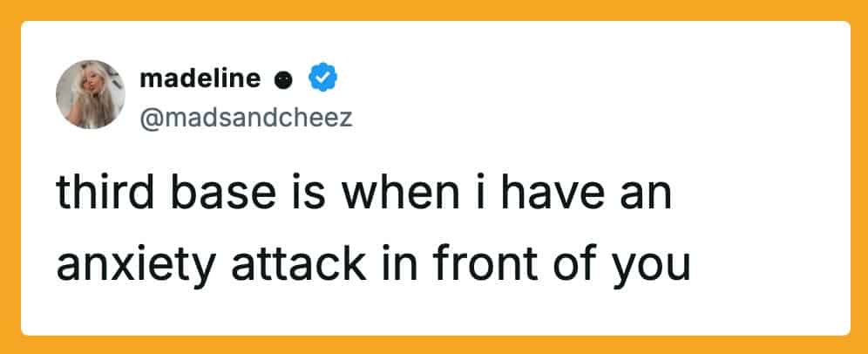Viewport: 868px width, 354px height.
Task: Click the word "an" ending the first line
Action: [x=645, y=195]
